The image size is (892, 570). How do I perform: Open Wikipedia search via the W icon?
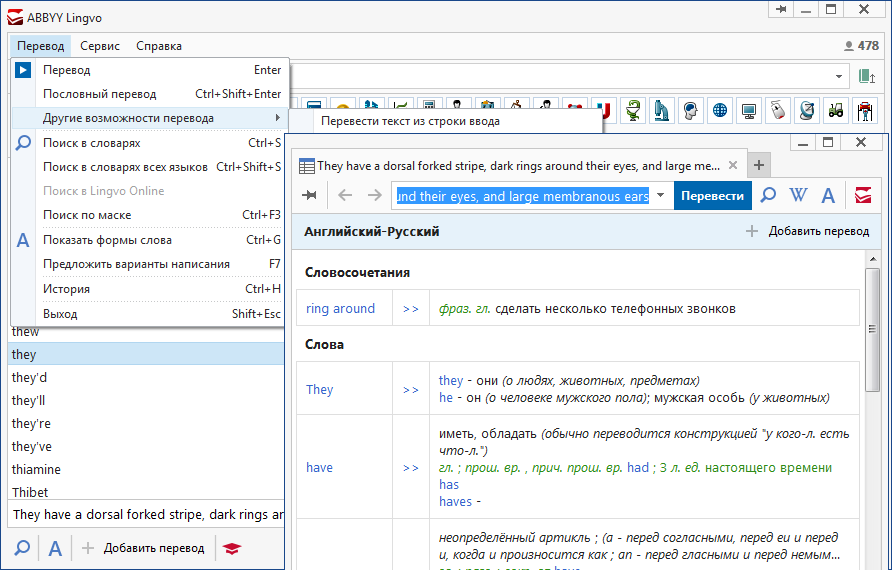point(797,196)
